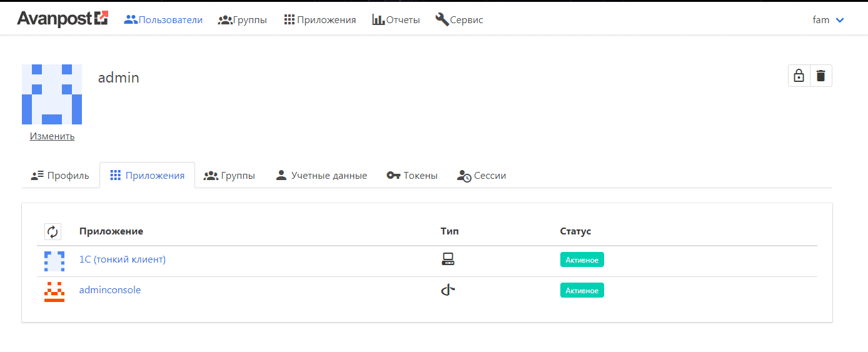
Task: Click the admin user avatar image
Action: tap(52, 94)
